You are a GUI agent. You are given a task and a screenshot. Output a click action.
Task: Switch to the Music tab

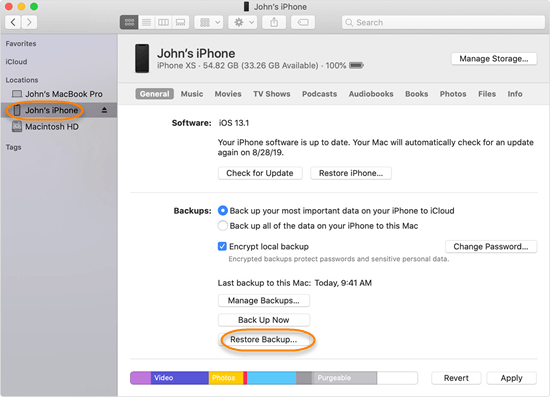click(x=192, y=94)
